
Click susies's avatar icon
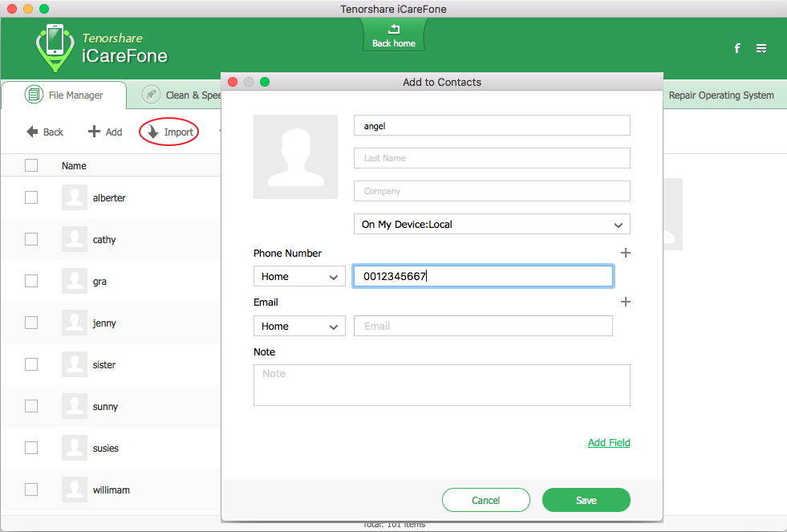pos(75,447)
